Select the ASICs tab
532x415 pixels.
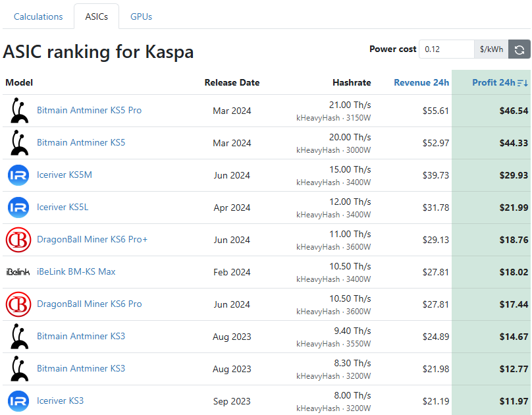(x=96, y=16)
